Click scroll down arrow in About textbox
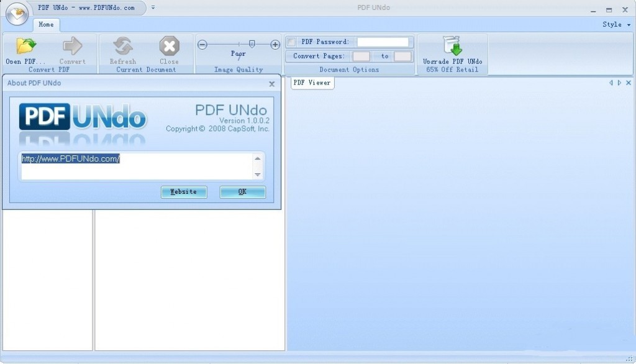 click(258, 175)
